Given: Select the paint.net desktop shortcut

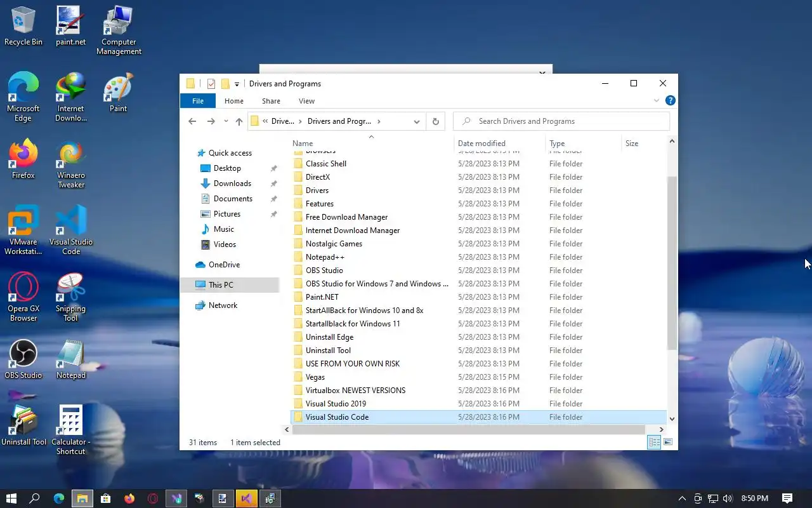Looking at the screenshot, I should [x=70, y=27].
